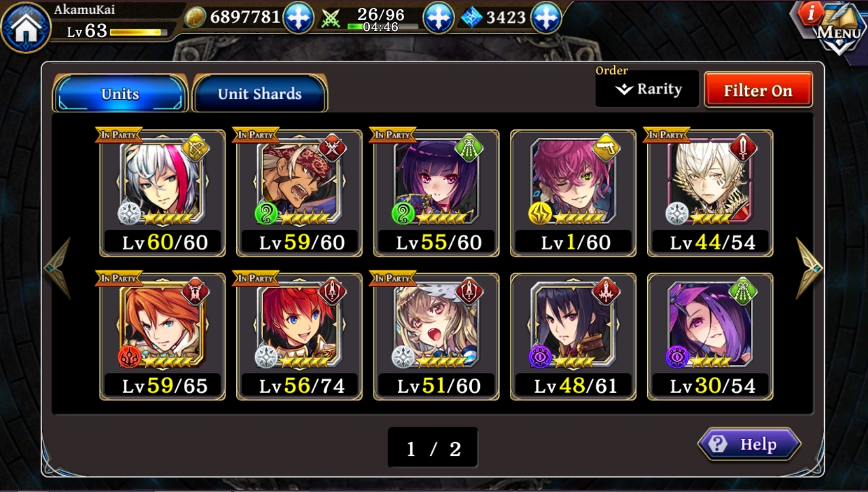Select the Lv30/54 purple-haired unit
The width and height of the screenshot is (868, 492).
(710, 336)
